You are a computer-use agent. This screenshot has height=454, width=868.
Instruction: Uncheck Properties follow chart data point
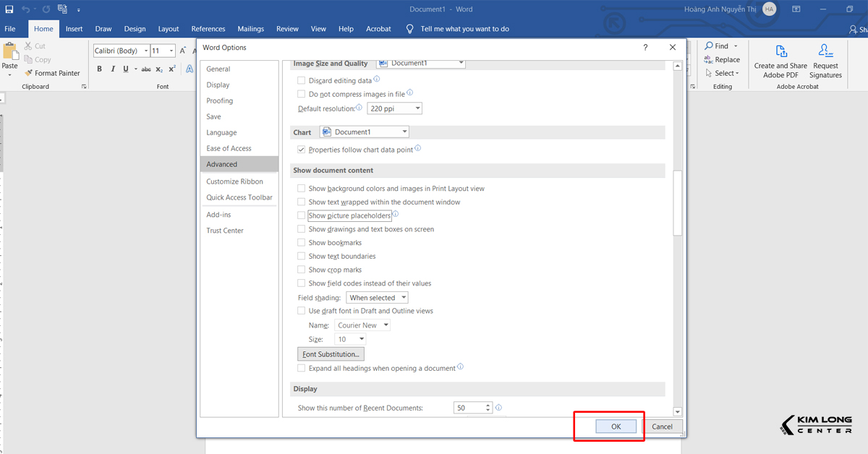302,150
